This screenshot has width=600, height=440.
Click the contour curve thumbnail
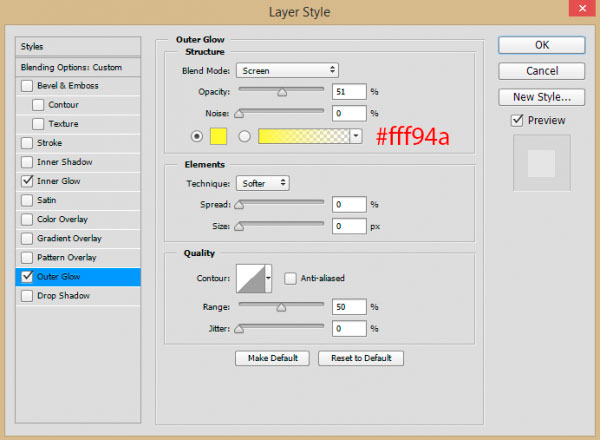251,279
